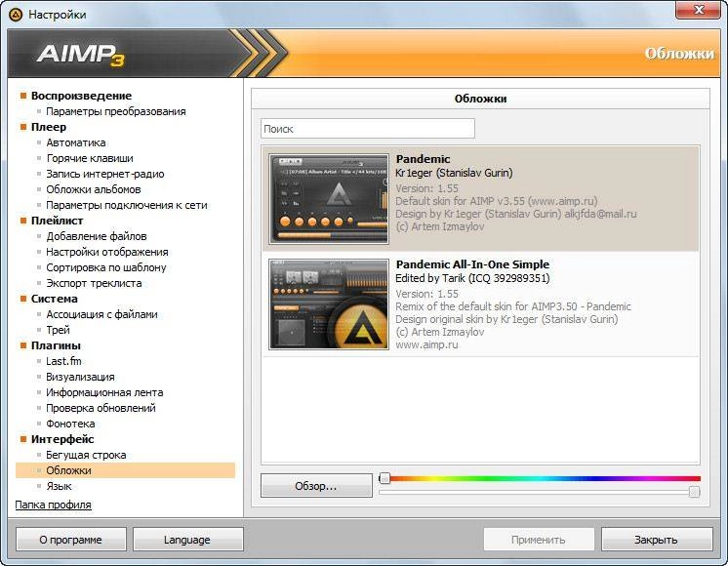This screenshot has width=728, height=566.
Task: Open Параметры преобразования settings
Action: (x=115, y=111)
